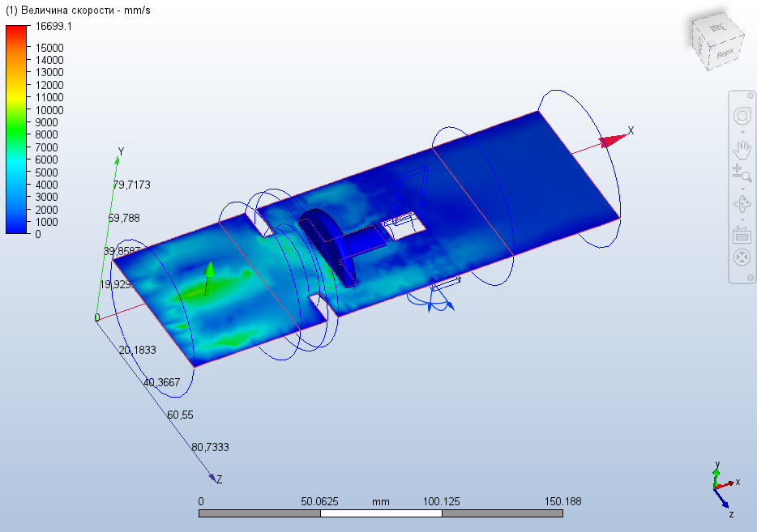Expand the Zoom tool dropdown arrow
757x532 pixels.
(x=742, y=189)
